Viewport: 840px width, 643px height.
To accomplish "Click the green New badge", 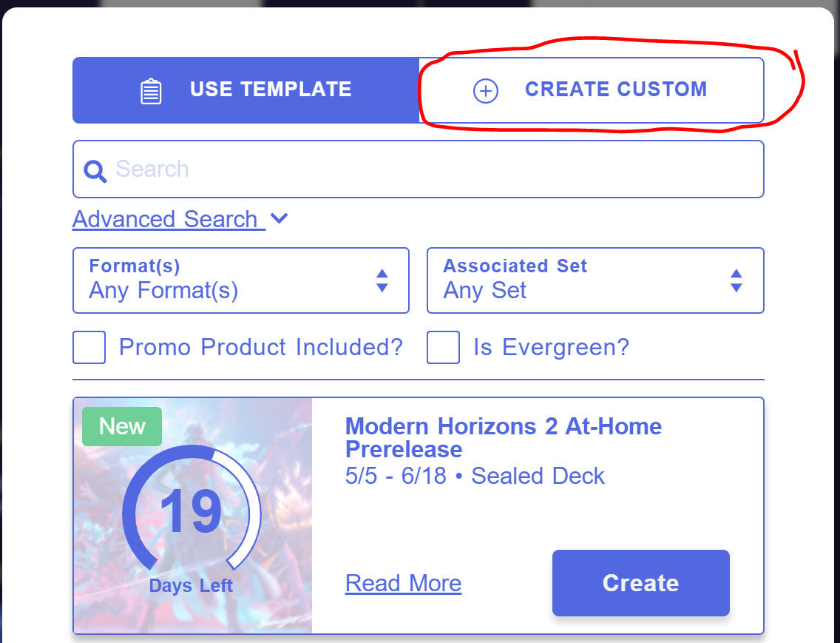I will pos(122,426).
